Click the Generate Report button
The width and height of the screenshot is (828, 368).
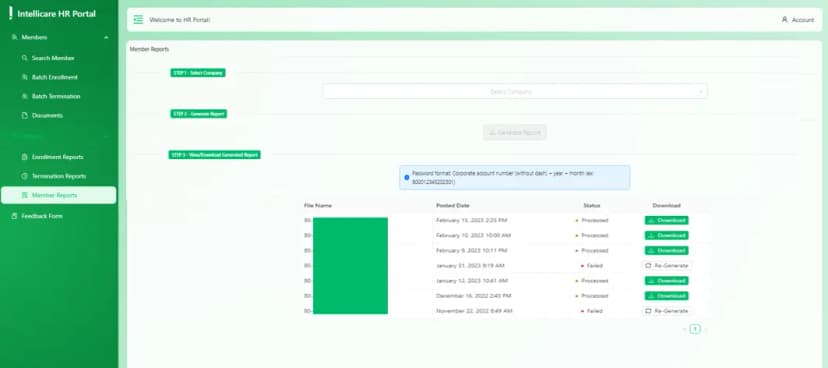(x=514, y=133)
